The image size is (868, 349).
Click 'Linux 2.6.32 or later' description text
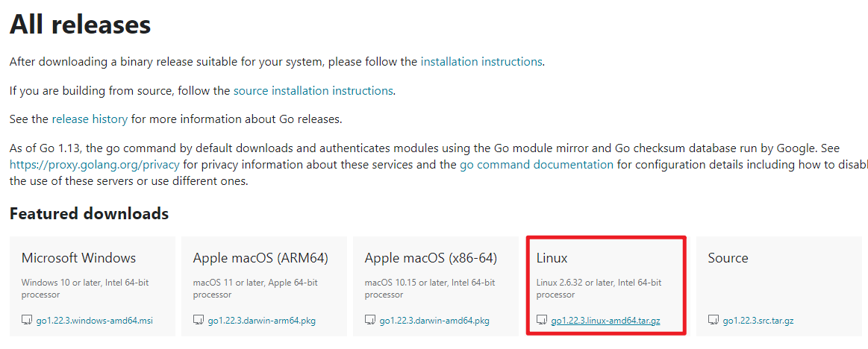click(x=599, y=288)
